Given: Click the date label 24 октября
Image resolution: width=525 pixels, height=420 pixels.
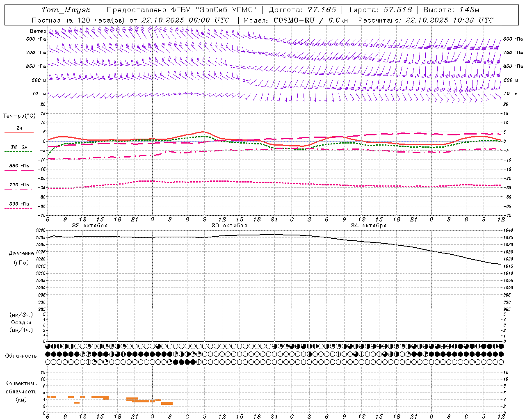Looking at the screenshot, I should coord(369,226).
